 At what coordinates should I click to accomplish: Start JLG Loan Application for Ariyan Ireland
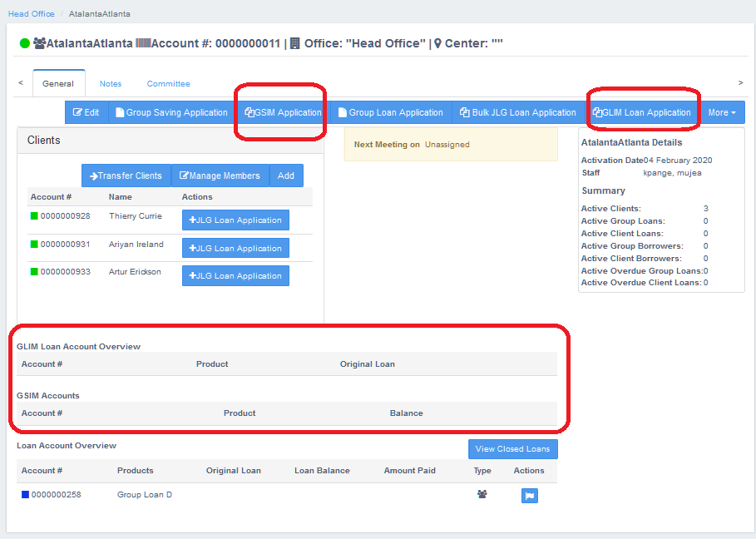[235, 248]
